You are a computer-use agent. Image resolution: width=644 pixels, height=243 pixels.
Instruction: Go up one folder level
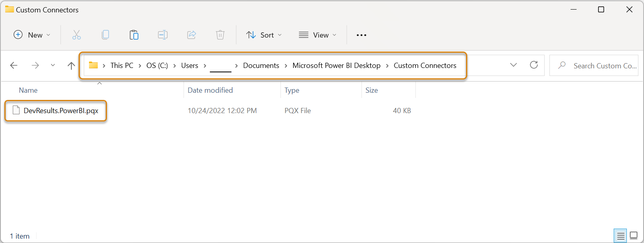[x=71, y=66]
